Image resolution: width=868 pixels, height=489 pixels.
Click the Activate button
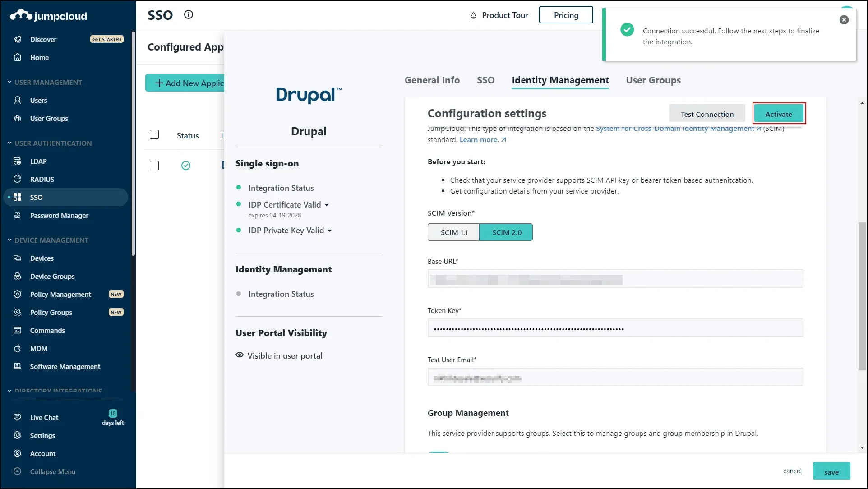(x=779, y=114)
